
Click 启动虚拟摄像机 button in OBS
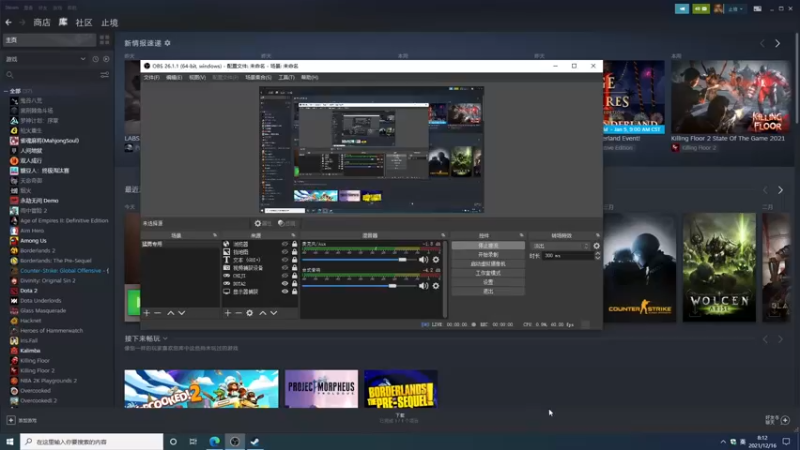pos(488,264)
